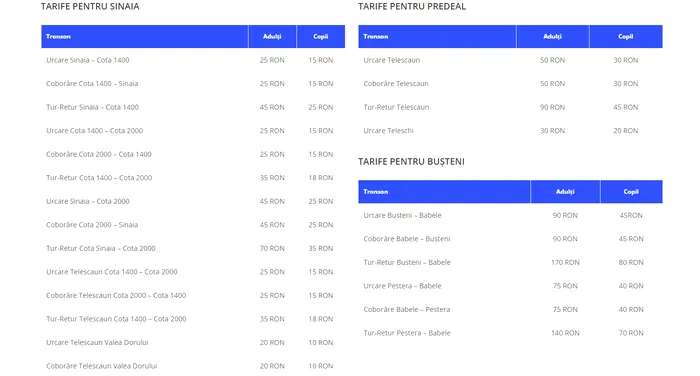
Task: Click the Tronson header in Sinaia table
Action: tap(145, 37)
